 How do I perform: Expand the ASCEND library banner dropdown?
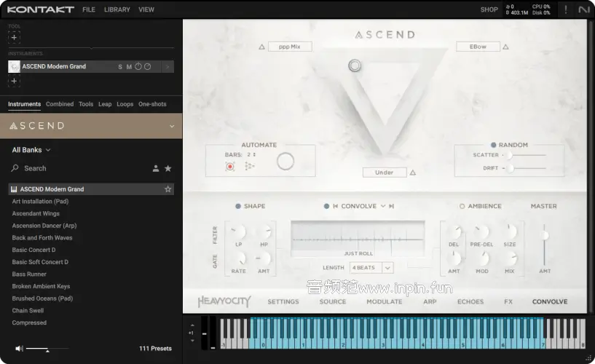click(172, 126)
